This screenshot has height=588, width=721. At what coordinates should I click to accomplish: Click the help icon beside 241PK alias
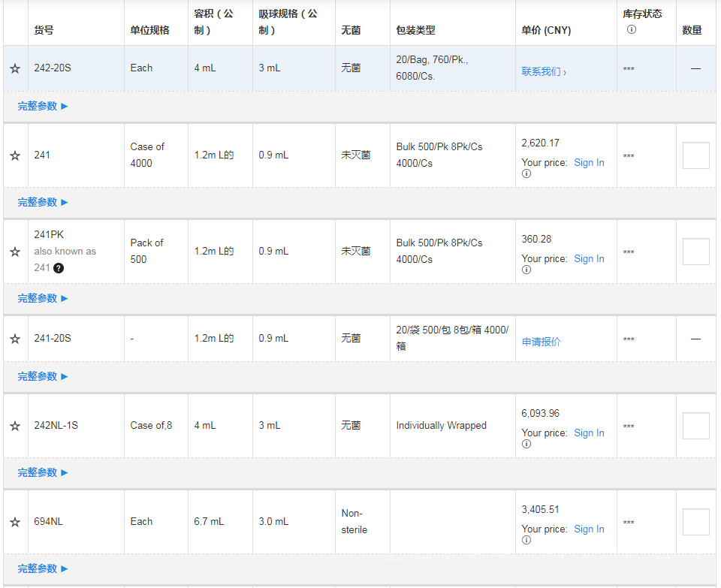pyautogui.click(x=59, y=268)
